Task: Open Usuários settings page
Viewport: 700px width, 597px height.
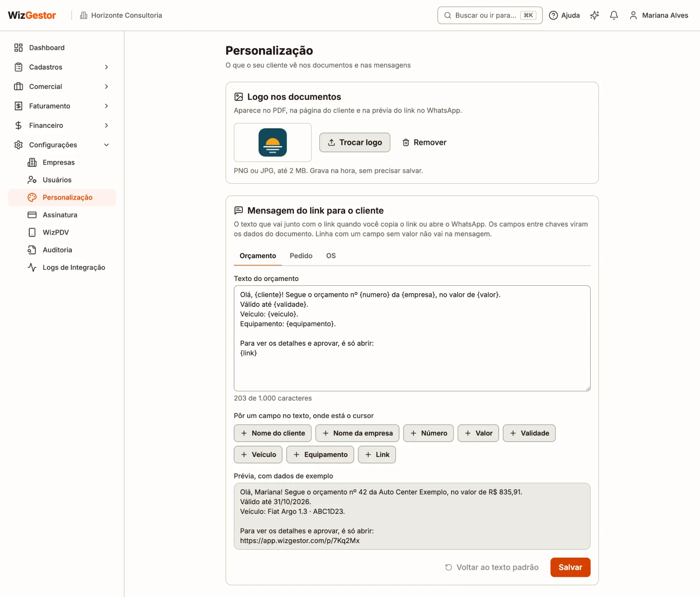Action: (62, 180)
